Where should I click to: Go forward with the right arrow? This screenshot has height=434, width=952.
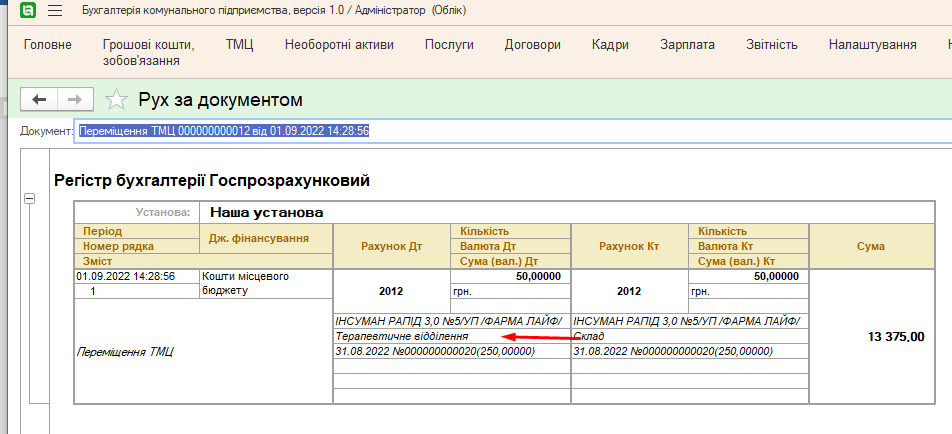(75, 99)
